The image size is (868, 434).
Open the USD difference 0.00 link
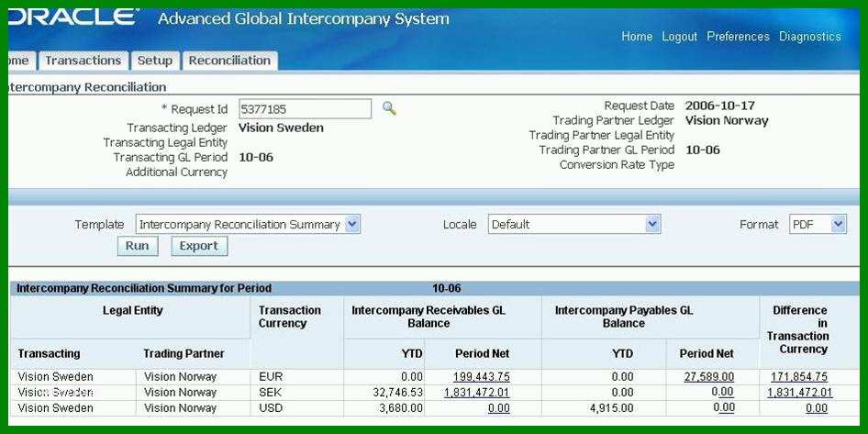pos(817,408)
